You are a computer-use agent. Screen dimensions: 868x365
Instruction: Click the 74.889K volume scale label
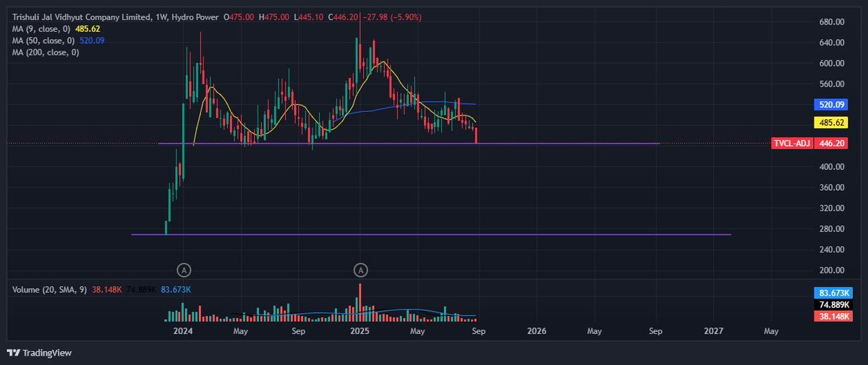click(833, 305)
